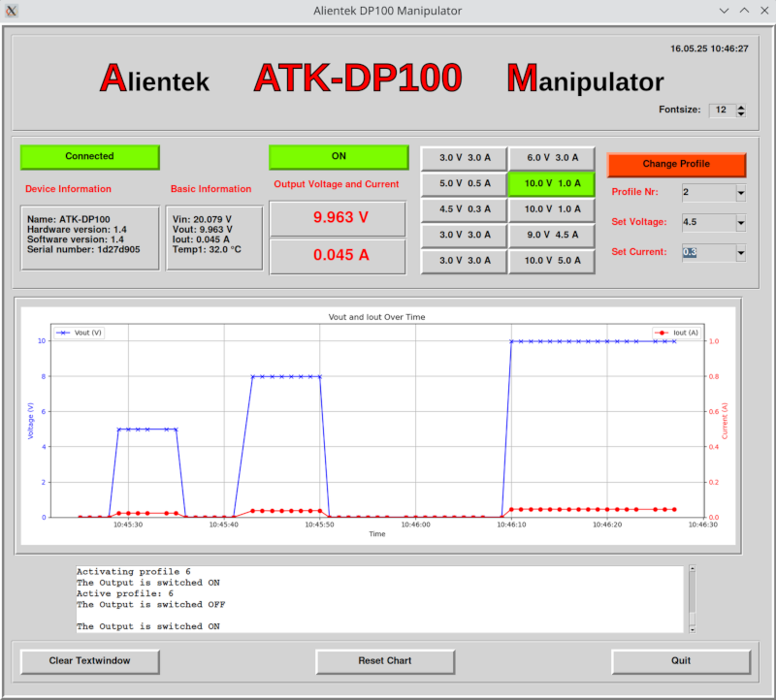Select the 6.0 V 3.0 A preset
The image size is (776, 700).
pos(551,157)
